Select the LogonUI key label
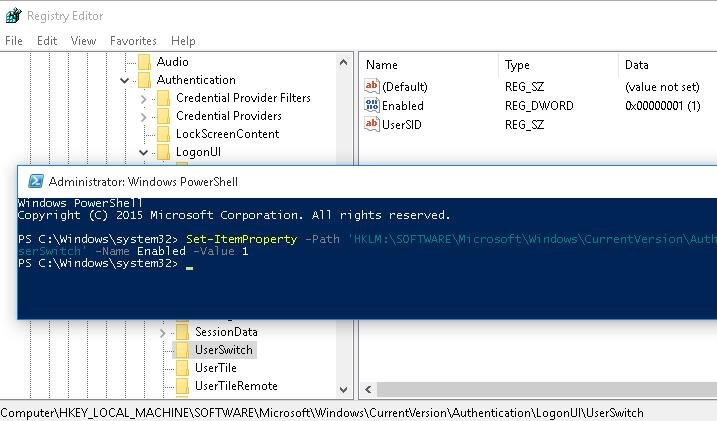717x421 pixels. (x=198, y=152)
